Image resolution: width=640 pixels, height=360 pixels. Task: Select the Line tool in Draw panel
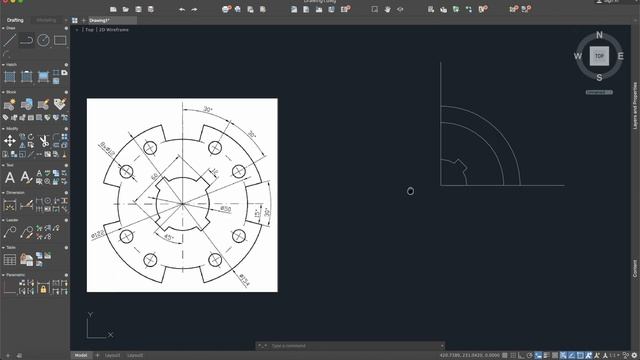click(10, 40)
